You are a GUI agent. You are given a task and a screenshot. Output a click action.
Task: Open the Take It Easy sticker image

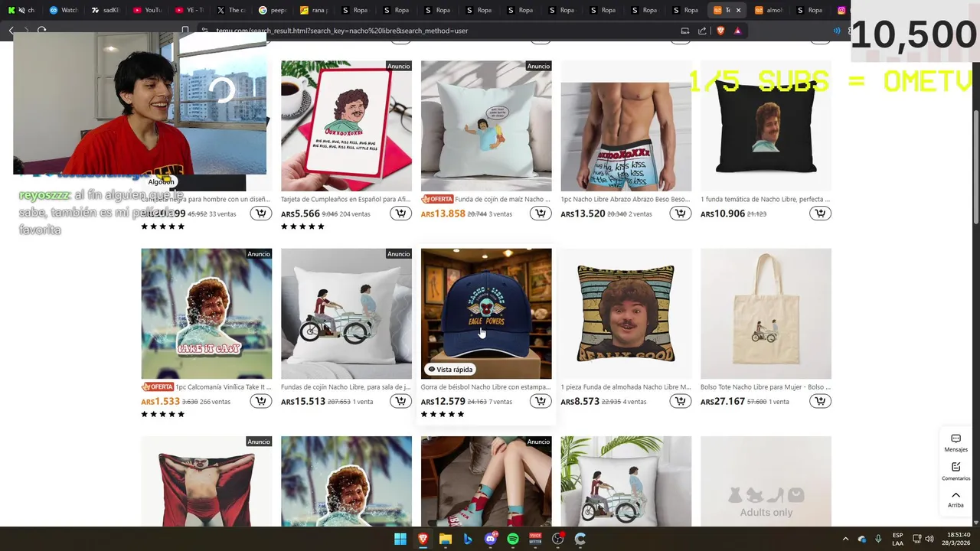click(x=206, y=313)
